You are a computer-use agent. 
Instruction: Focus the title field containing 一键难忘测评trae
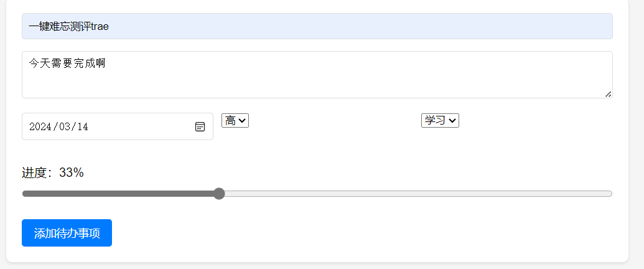pyautogui.click(x=317, y=26)
